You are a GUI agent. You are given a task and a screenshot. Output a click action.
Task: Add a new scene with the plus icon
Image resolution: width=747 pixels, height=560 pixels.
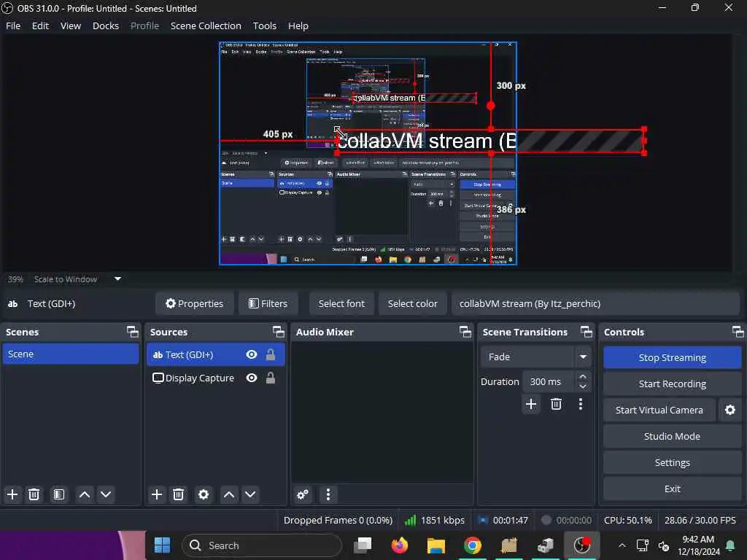click(x=12, y=494)
